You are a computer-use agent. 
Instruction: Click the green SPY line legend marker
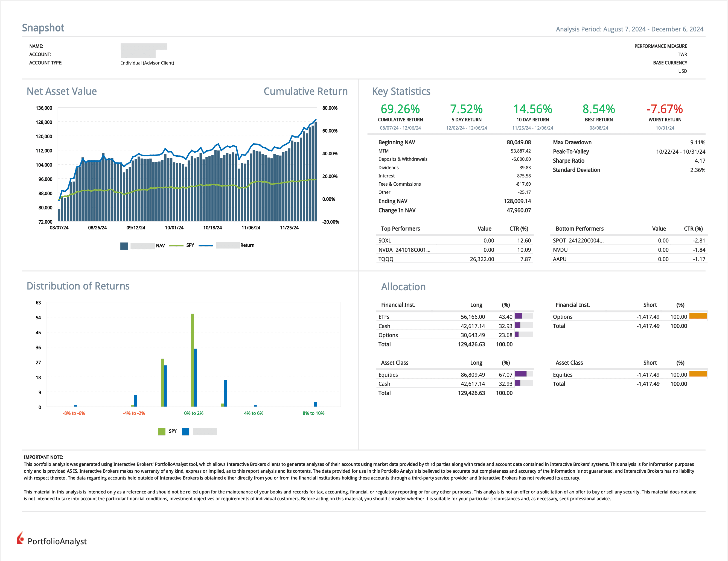tap(176, 246)
